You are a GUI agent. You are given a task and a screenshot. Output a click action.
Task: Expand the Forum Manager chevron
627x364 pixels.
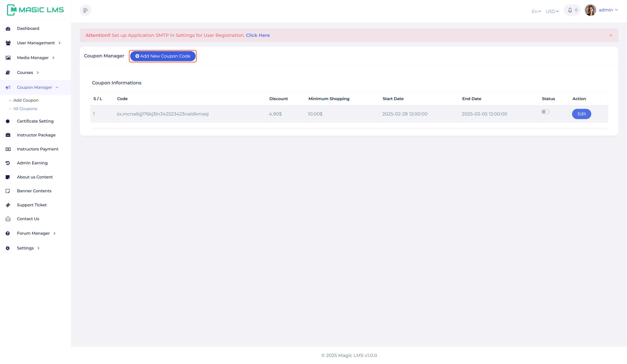pyautogui.click(x=55, y=233)
